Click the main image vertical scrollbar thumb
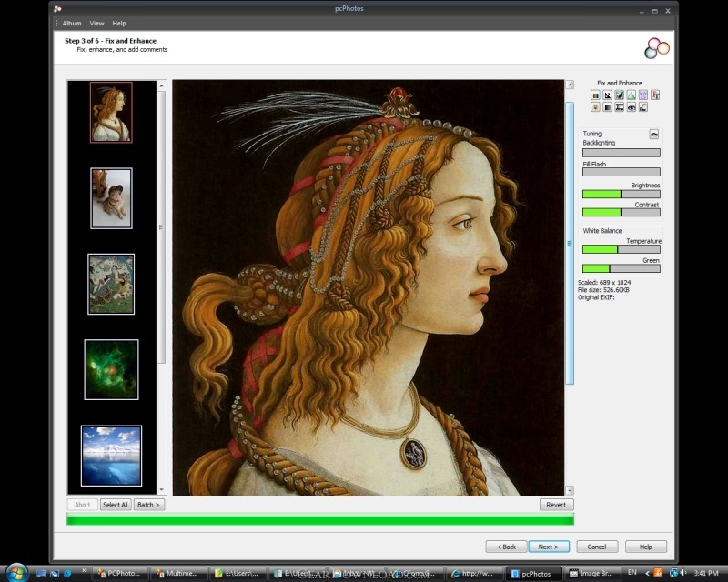The image size is (728, 582). (x=570, y=243)
